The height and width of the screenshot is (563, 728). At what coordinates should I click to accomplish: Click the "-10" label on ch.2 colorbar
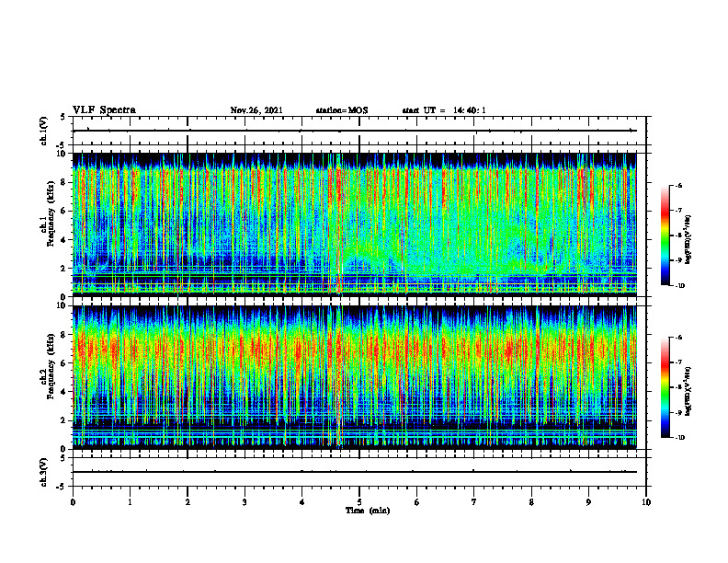pos(679,438)
